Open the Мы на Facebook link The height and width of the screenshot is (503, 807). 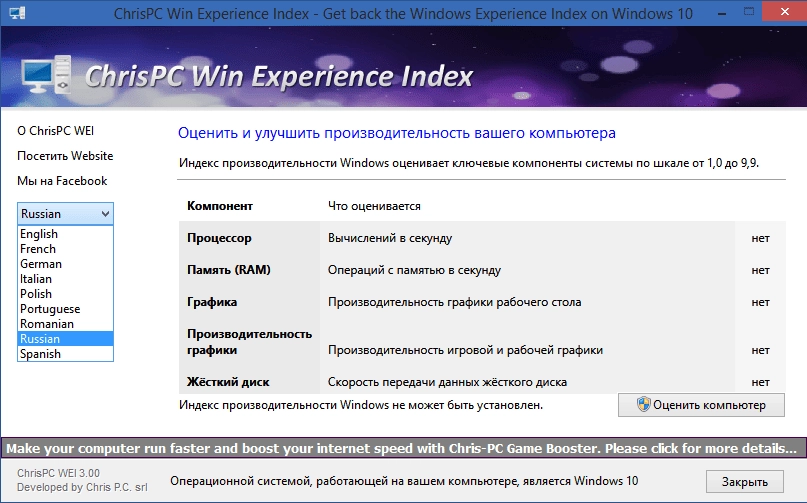(62, 181)
